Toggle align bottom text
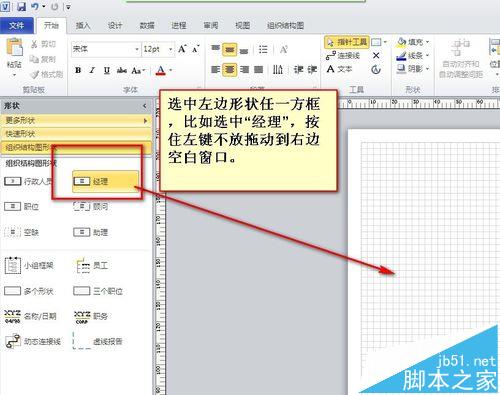Screen dimensions: 500x395 tap(244, 50)
